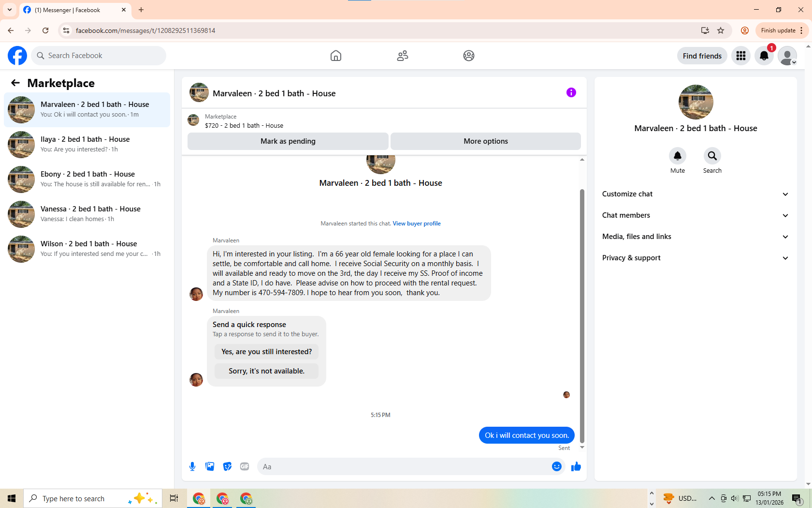The image size is (812, 508).
Task: Send quick response 'Yes, are you still interested?'
Action: click(267, 352)
